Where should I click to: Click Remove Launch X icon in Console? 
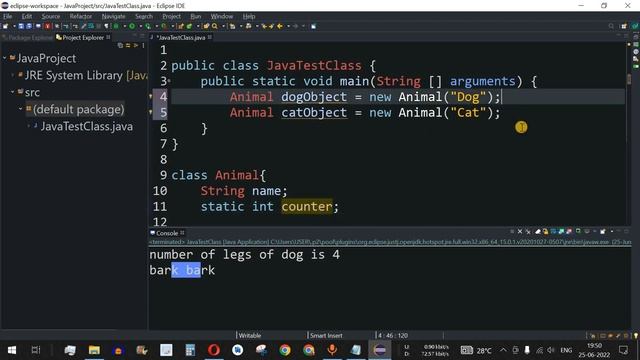click(520, 231)
